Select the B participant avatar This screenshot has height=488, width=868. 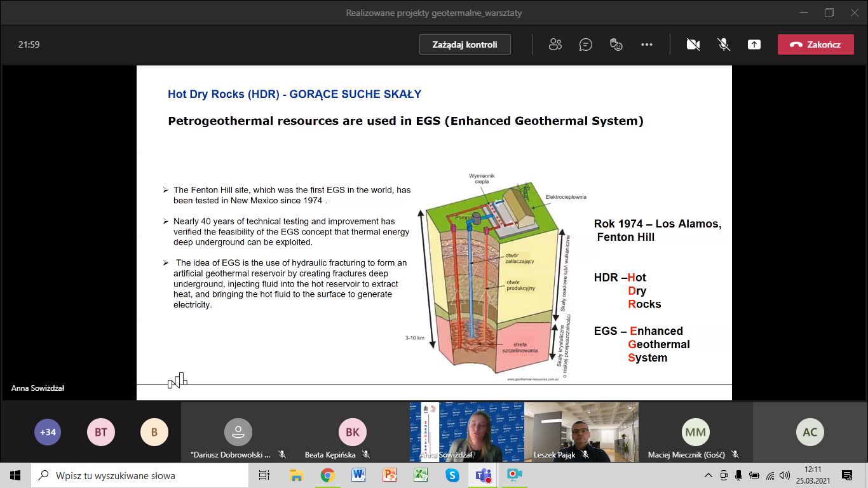(154, 432)
